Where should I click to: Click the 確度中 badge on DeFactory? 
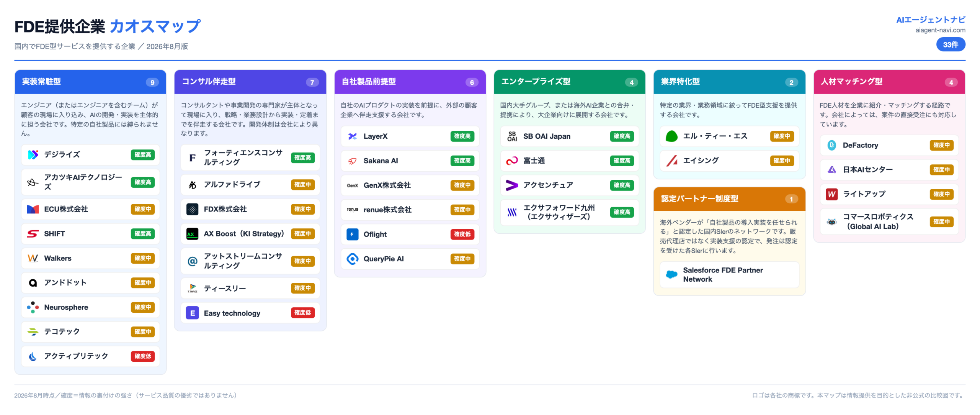941,146
